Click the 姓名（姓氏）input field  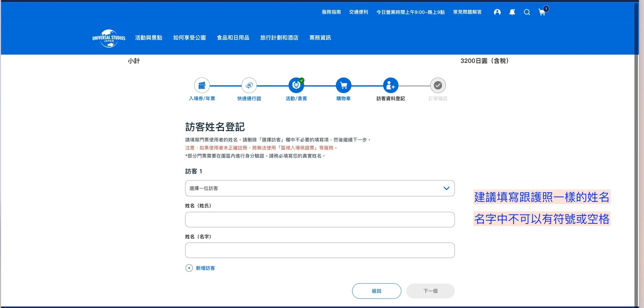[x=320, y=219]
